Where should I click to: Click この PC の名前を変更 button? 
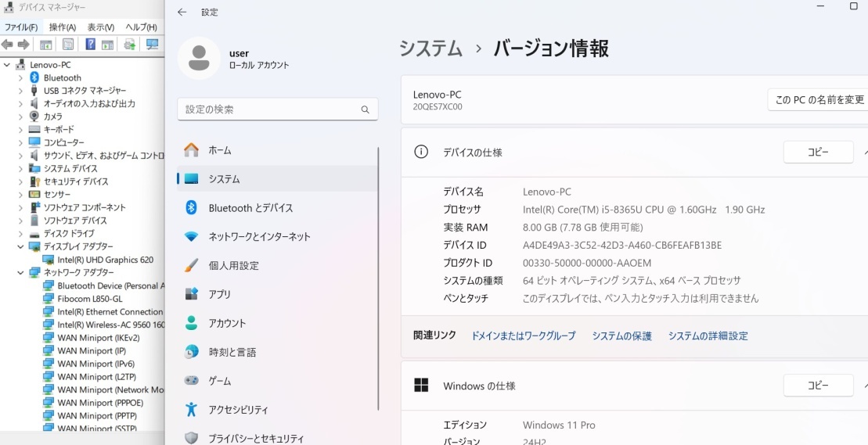point(818,99)
